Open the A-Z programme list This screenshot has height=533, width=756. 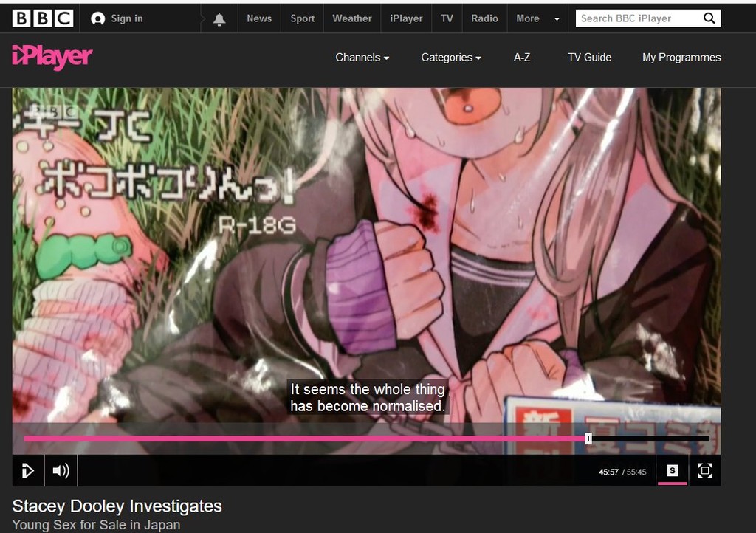click(x=522, y=58)
